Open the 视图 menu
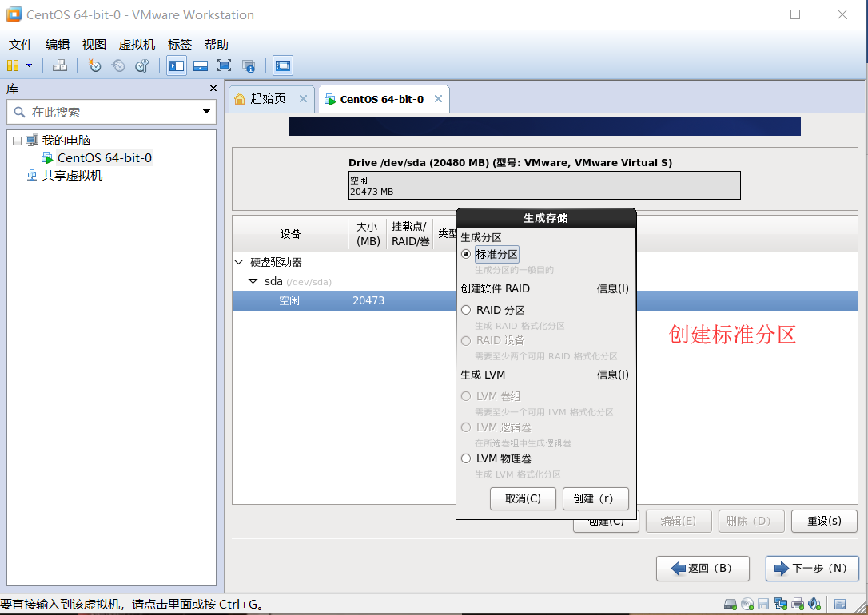 [x=94, y=44]
